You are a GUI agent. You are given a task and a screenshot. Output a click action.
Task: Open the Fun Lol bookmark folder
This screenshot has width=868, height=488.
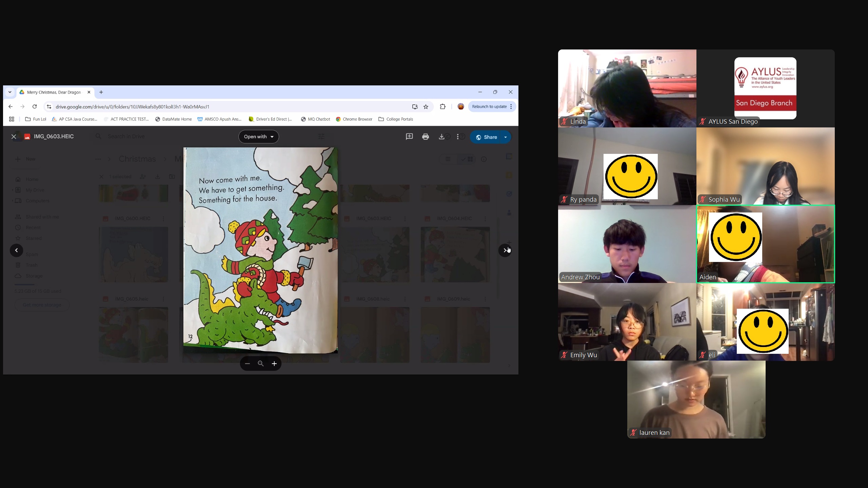tap(36, 119)
